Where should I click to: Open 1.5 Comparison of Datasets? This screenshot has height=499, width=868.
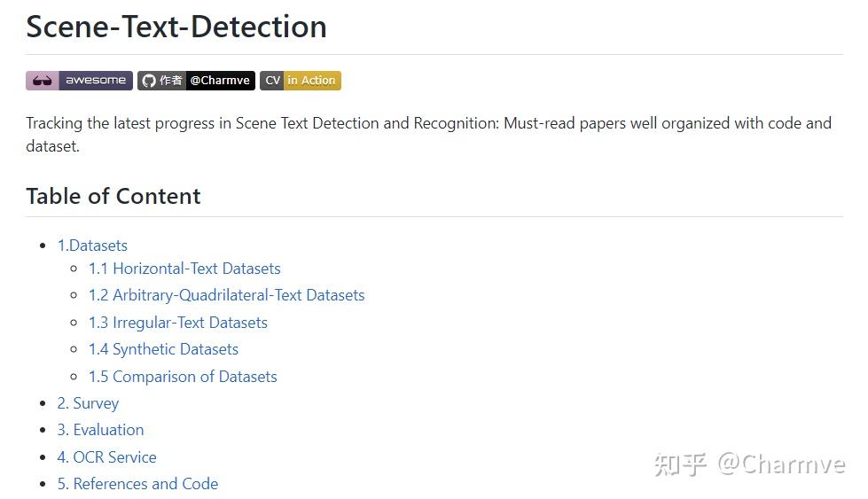pos(183,377)
